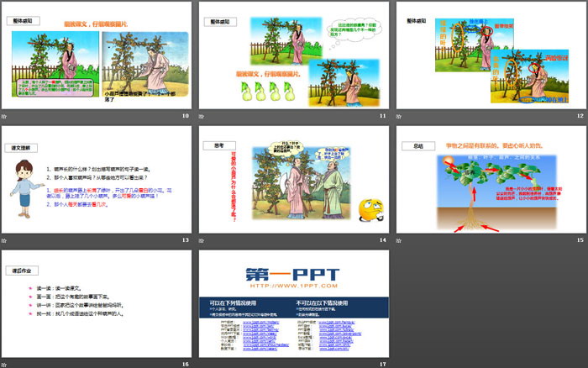Preview animations via star under slide 13
The height and width of the screenshot is (368, 588).
point(5,240)
